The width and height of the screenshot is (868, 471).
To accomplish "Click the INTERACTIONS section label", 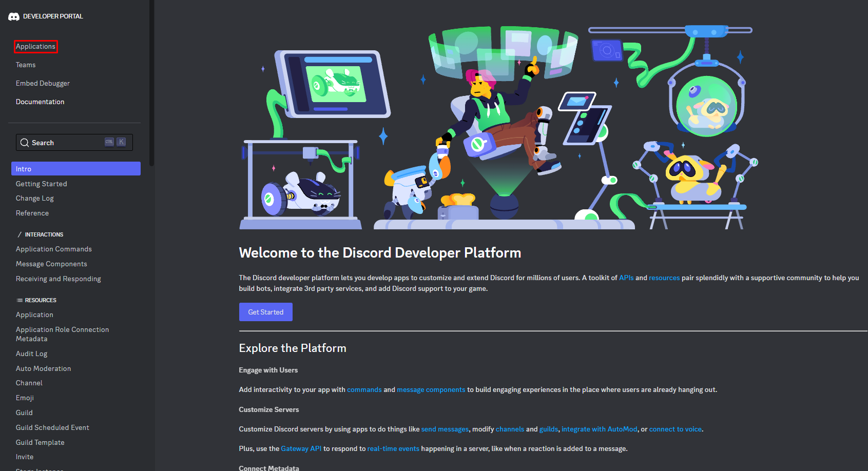I will (44, 234).
